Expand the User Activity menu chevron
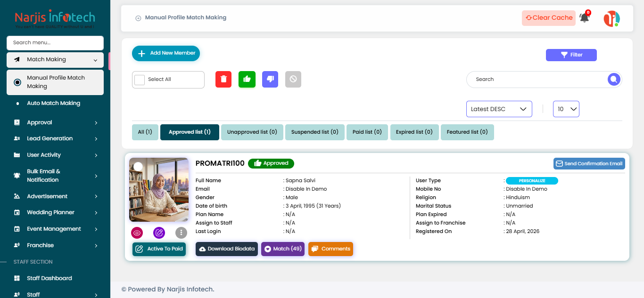644x298 pixels. [96, 155]
